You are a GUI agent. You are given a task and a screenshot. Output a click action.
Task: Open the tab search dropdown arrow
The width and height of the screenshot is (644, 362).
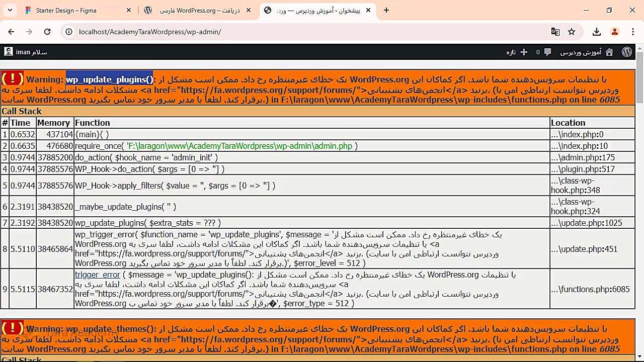pyautogui.click(x=11, y=10)
